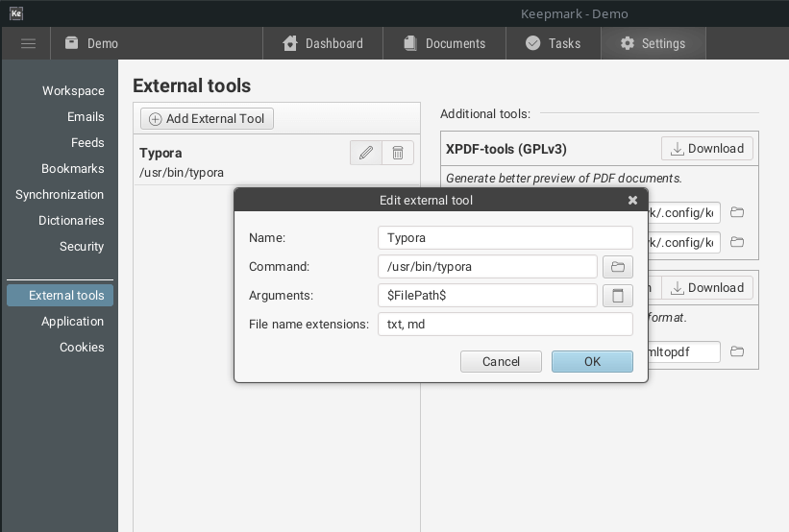This screenshot has width=789, height=532.
Task: Click the Name input field
Action: click(x=505, y=237)
